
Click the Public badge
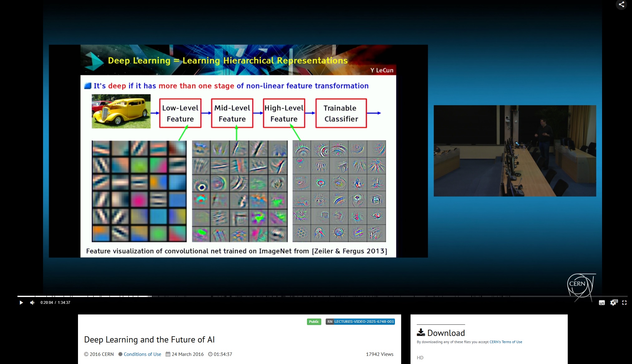point(314,322)
